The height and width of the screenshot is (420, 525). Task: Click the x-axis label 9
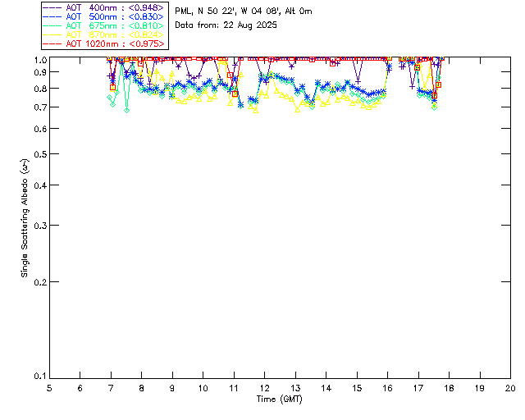(172, 388)
